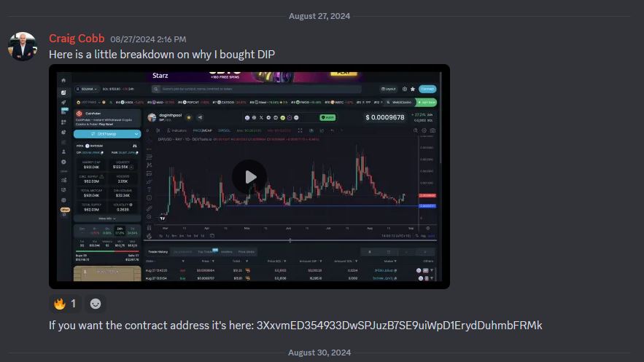Screen dimensions: 644x362
Task: Select the 24h timeframe tab
Action: (120, 231)
